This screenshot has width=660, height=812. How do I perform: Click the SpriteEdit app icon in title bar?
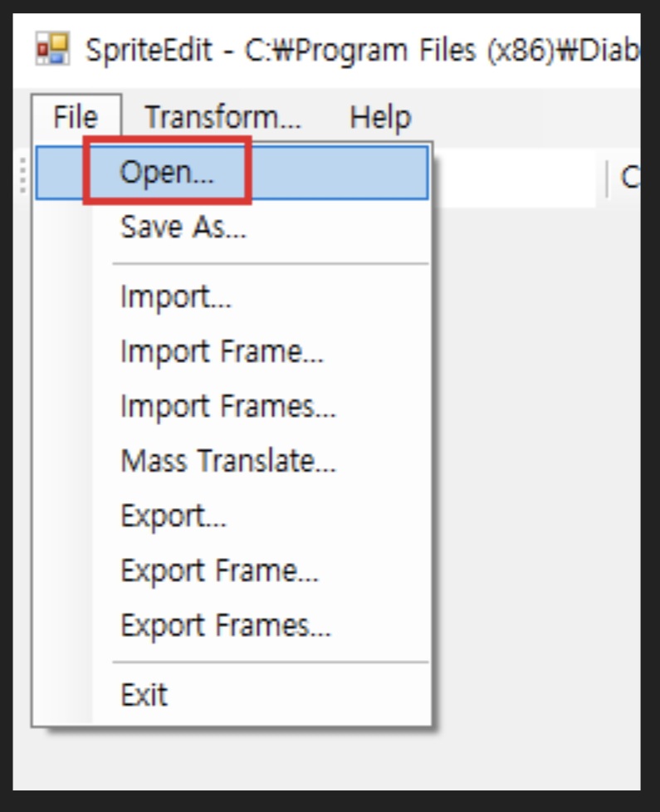(51, 51)
